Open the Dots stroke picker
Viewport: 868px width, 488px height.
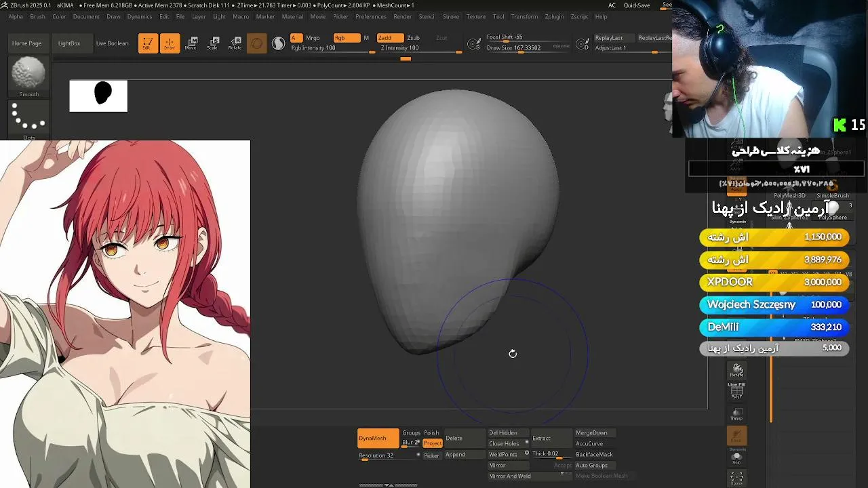point(28,120)
